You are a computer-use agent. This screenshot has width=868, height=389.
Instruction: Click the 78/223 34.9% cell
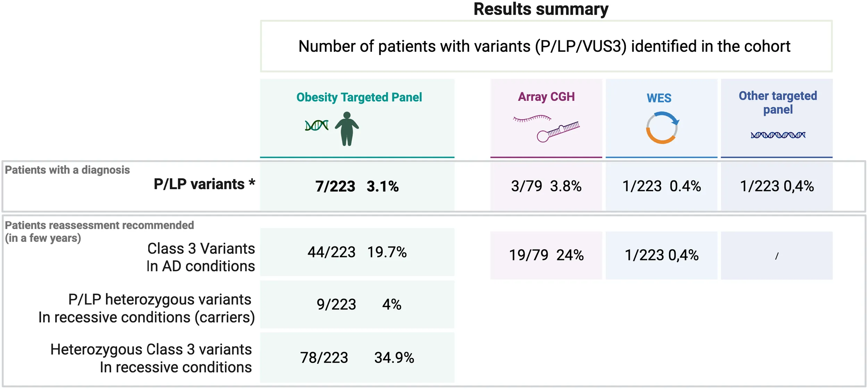[357, 358]
